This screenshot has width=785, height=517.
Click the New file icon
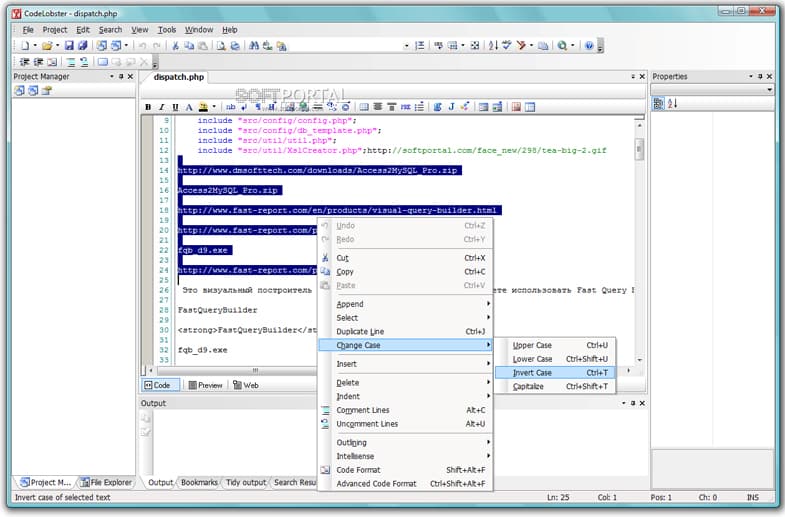point(25,46)
